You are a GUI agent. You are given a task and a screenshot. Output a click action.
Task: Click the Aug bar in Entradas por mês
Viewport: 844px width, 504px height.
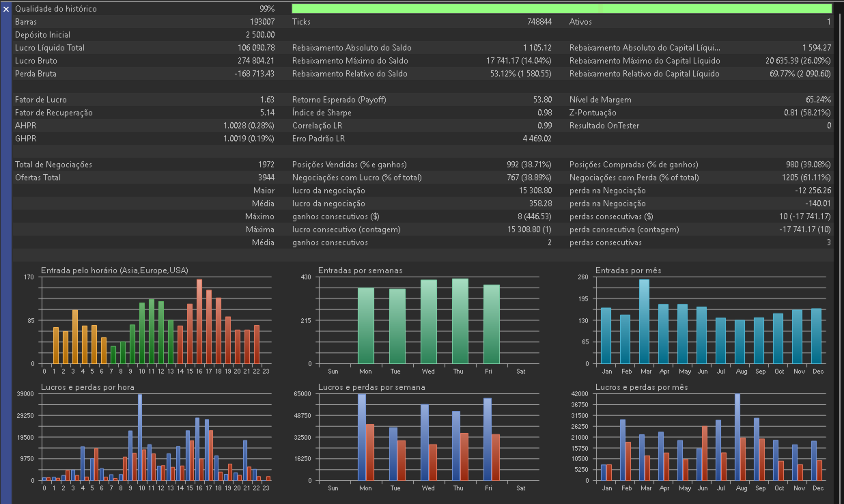(740, 341)
